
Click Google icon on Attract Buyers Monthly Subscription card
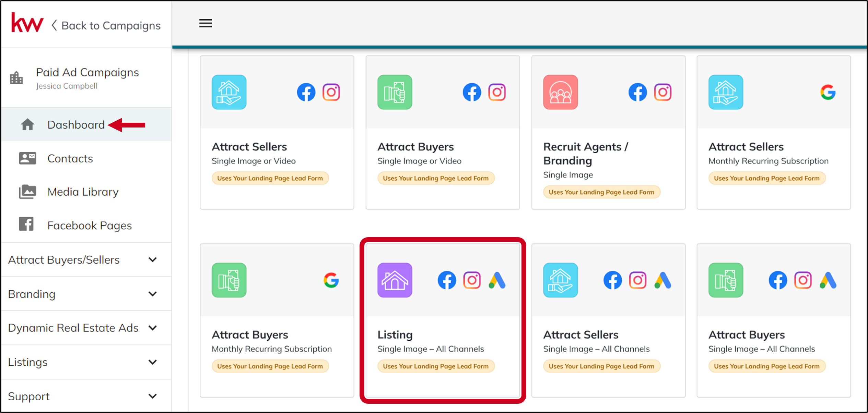[x=331, y=280]
